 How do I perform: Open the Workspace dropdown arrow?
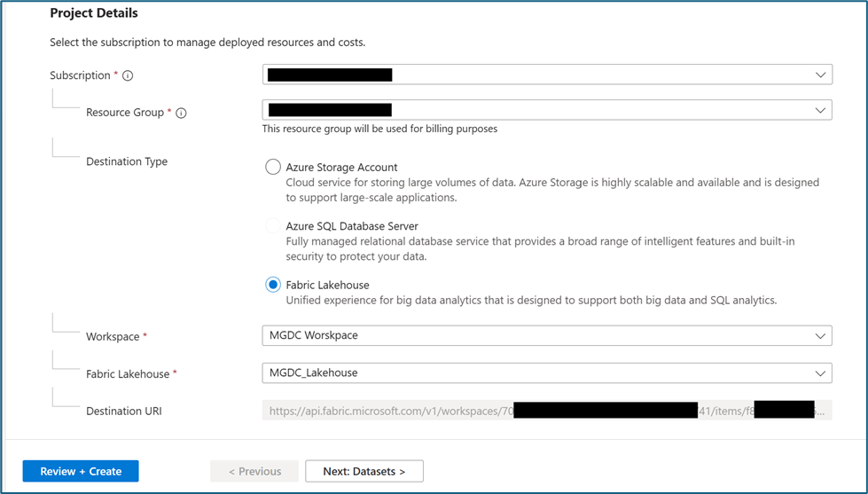820,335
